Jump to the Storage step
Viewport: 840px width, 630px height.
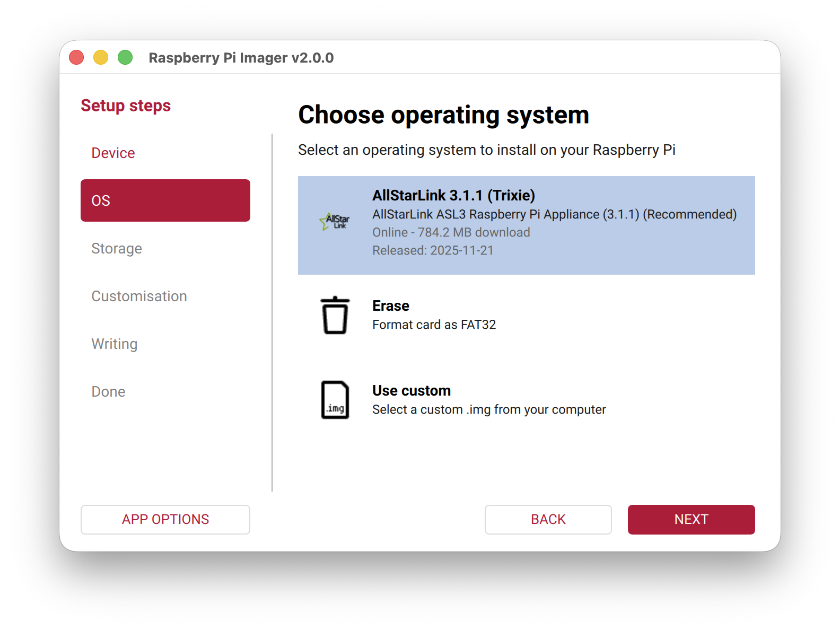point(117,248)
